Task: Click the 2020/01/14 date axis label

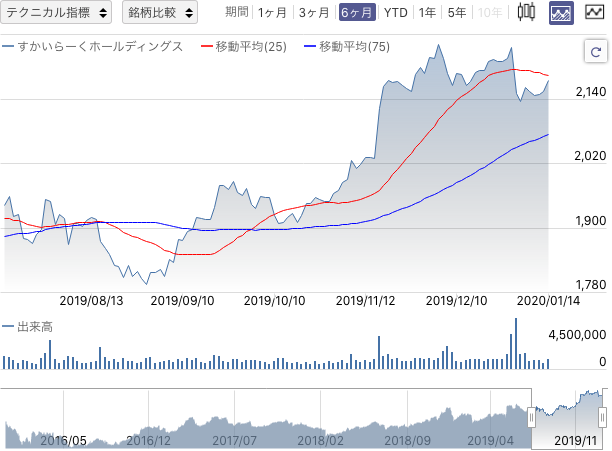Action: point(548,301)
